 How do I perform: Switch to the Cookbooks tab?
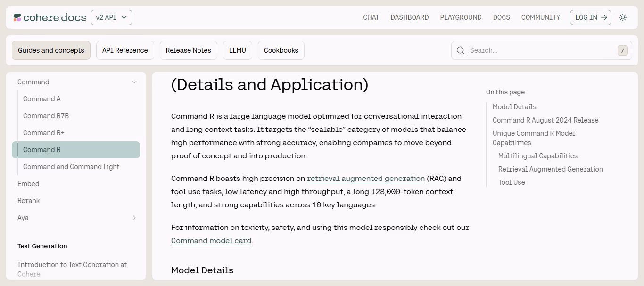[281, 50]
